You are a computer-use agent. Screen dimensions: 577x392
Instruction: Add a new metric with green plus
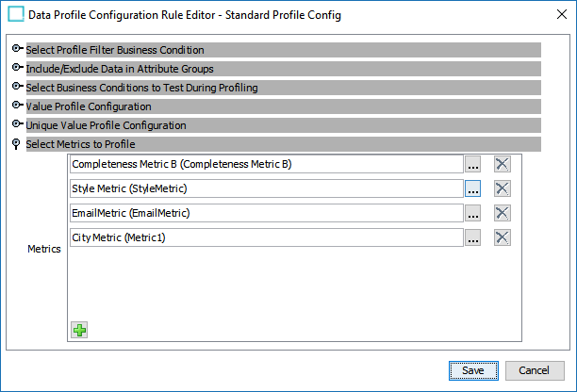click(x=79, y=330)
